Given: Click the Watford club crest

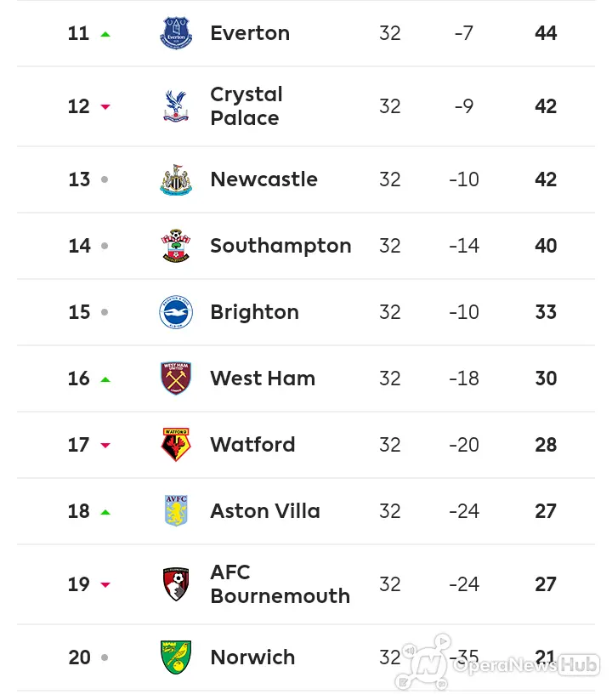Looking at the screenshot, I should pyautogui.click(x=176, y=445).
